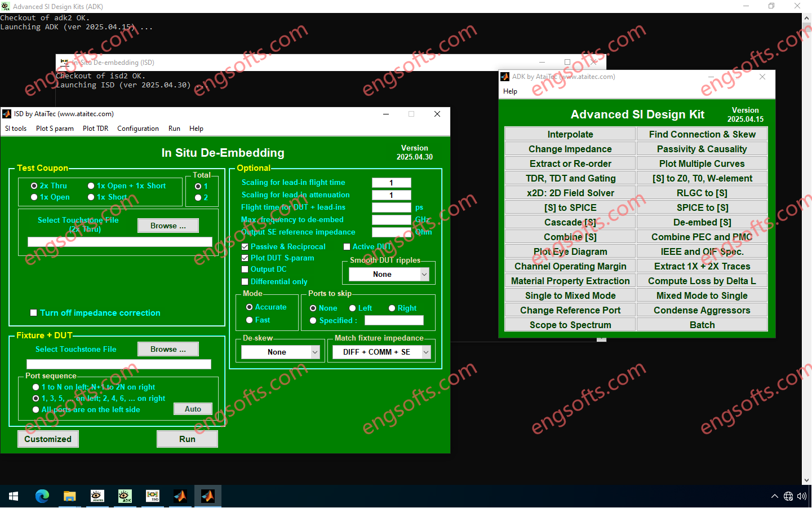Open Passivity & Causality tool
This screenshot has width=812, height=508.
[702, 149]
